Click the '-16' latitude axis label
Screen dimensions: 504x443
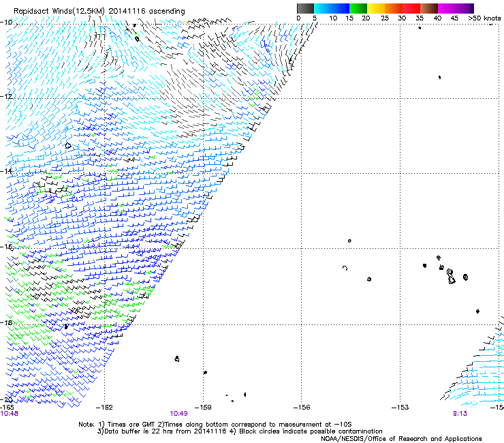point(6,247)
